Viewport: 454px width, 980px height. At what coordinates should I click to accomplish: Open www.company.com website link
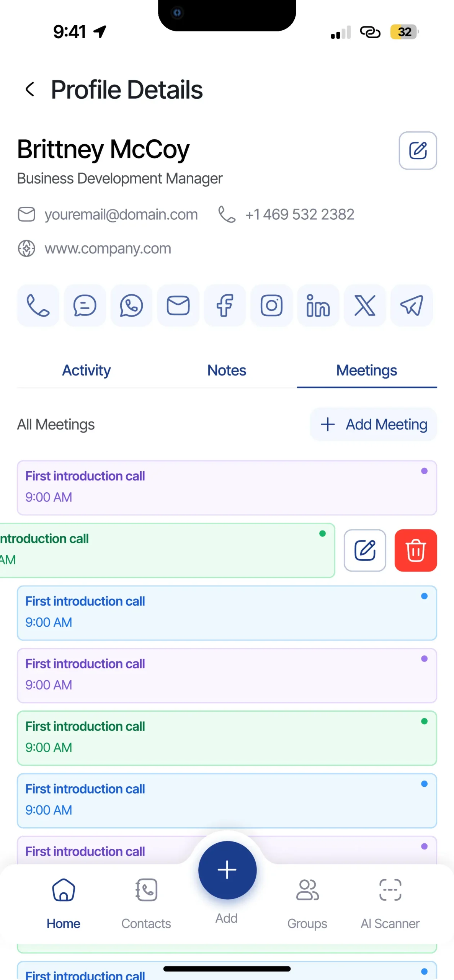[x=108, y=249]
